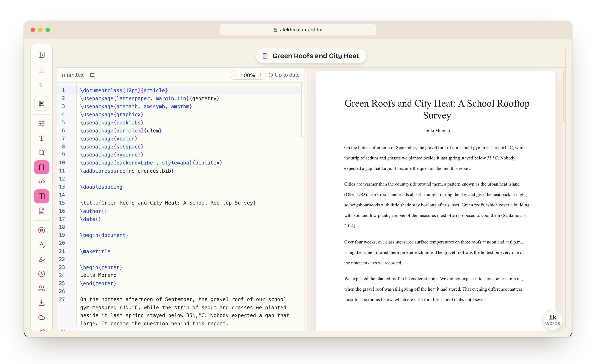Click the source editor vertical scrollbar
Viewport: 596px width, 364px height.
pyautogui.click(x=302, y=110)
